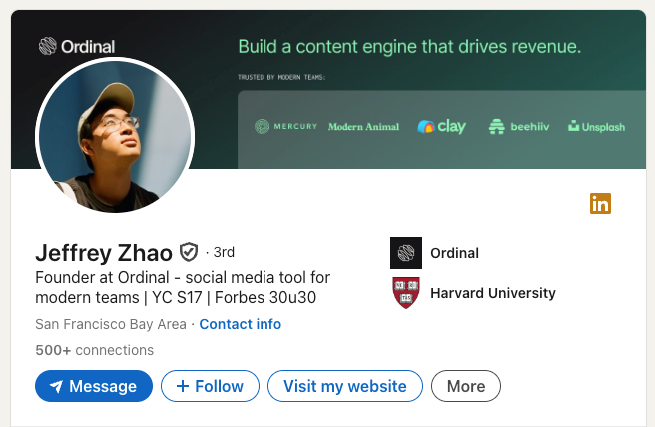Open Jeffrey Zhao's profile photo
655x427 pixels.
point(115,135)
